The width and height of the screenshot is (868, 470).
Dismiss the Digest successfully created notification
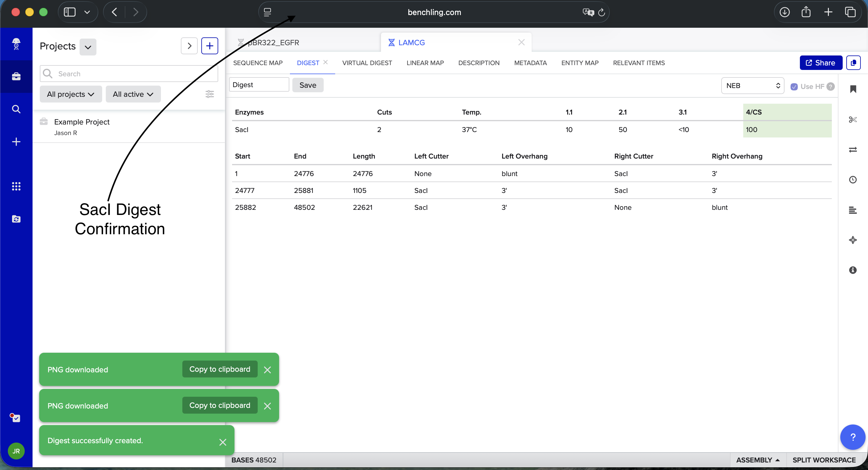point(222,442)
